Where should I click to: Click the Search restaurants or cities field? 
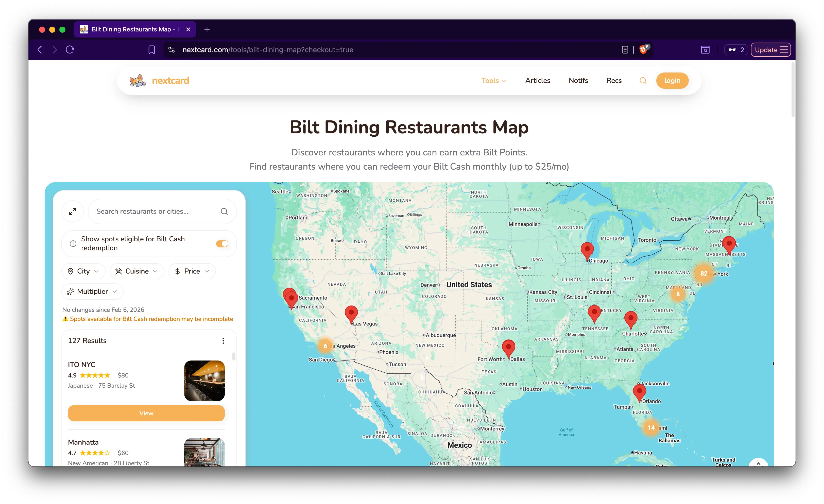point(154,211)
